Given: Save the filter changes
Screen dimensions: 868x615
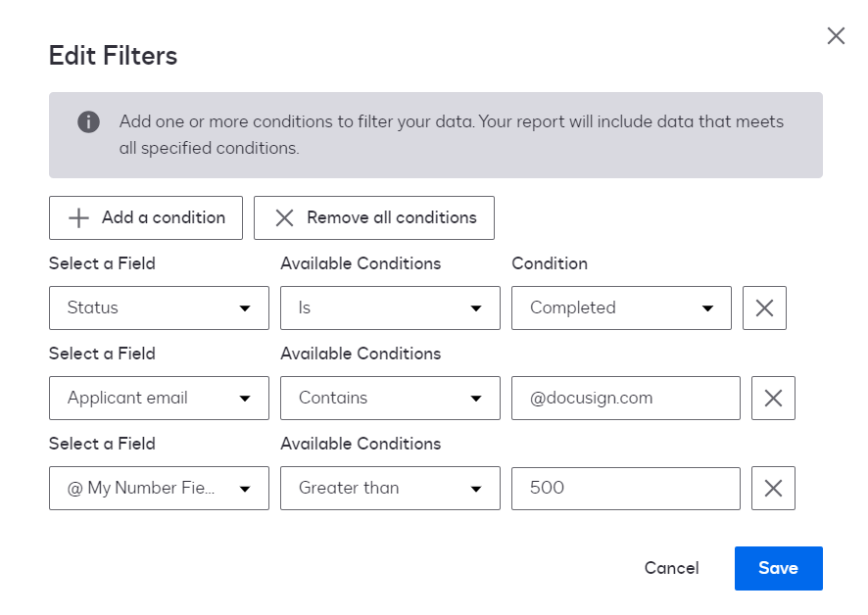Looking at the screenshot, I should tap(778, 568).
